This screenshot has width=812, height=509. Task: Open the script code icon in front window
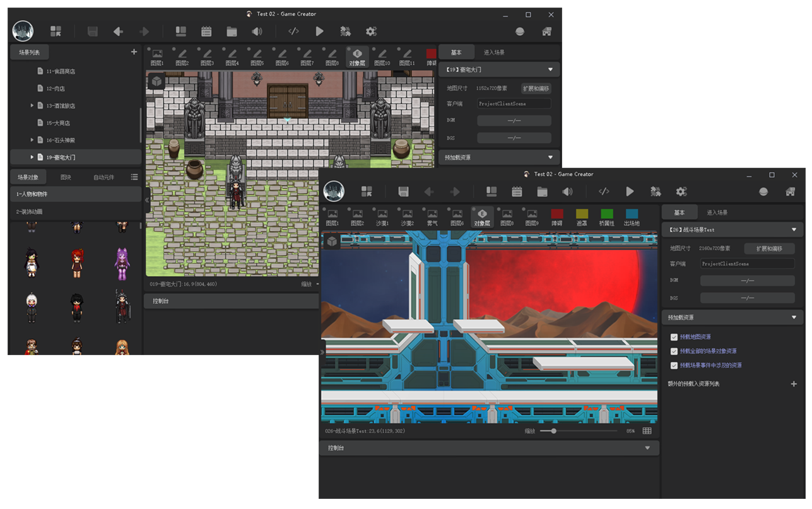[x=604, y=191]
